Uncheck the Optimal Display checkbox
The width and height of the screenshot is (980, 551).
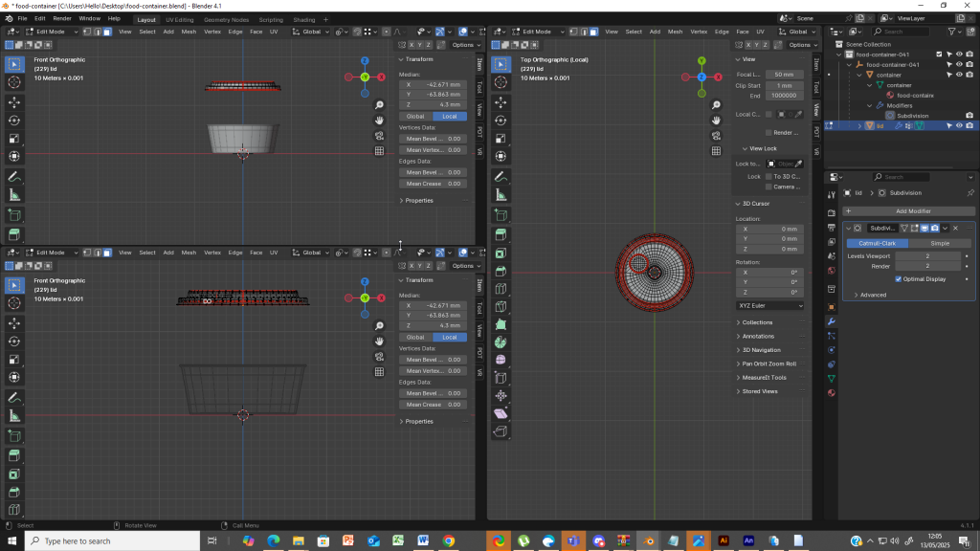point(898,279)
